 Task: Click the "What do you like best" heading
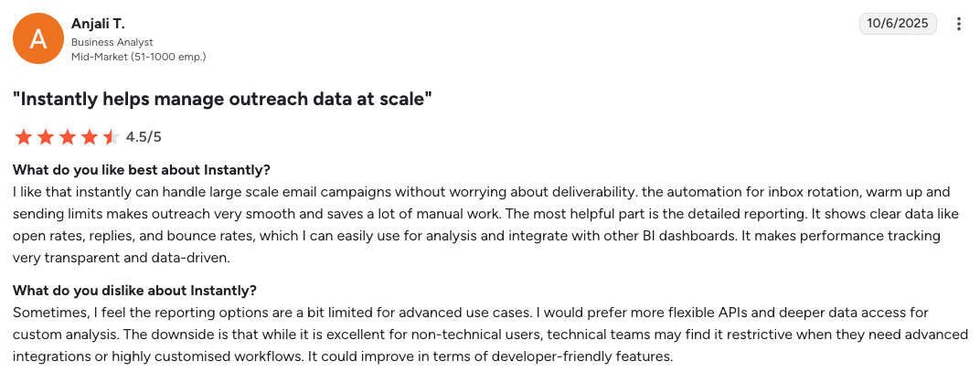pos(142,170)
